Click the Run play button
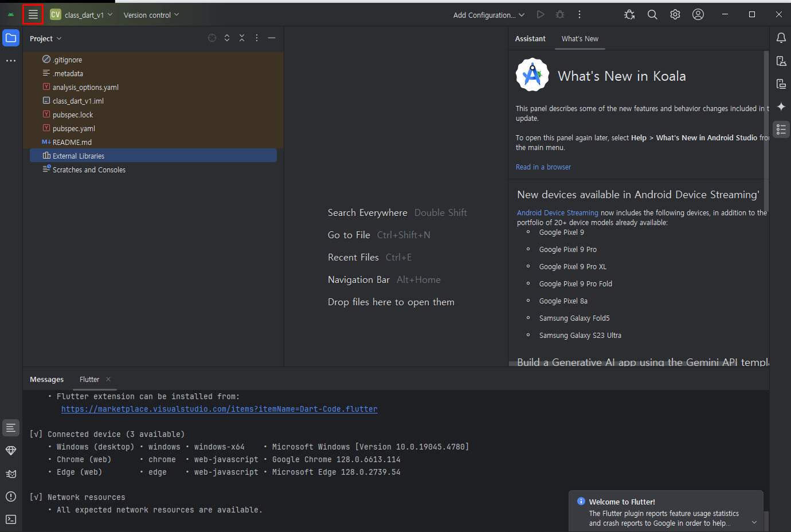This screenshot has height=532, width=791. point(541,14)
